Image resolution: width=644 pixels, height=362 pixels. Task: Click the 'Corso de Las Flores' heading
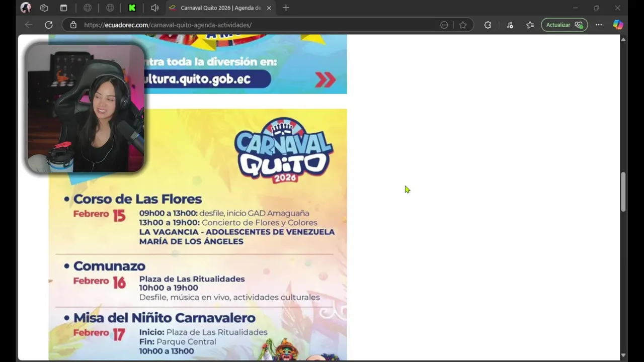click(137, 199)
